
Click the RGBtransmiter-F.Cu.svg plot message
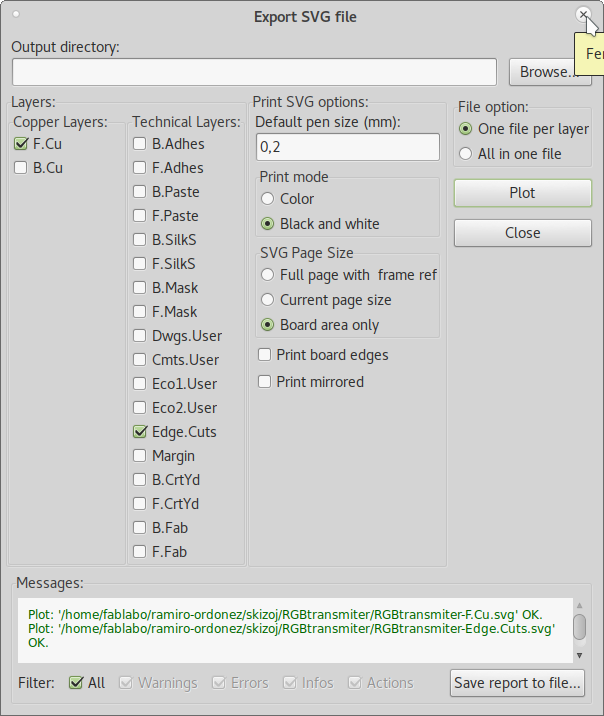click(285, 615)
